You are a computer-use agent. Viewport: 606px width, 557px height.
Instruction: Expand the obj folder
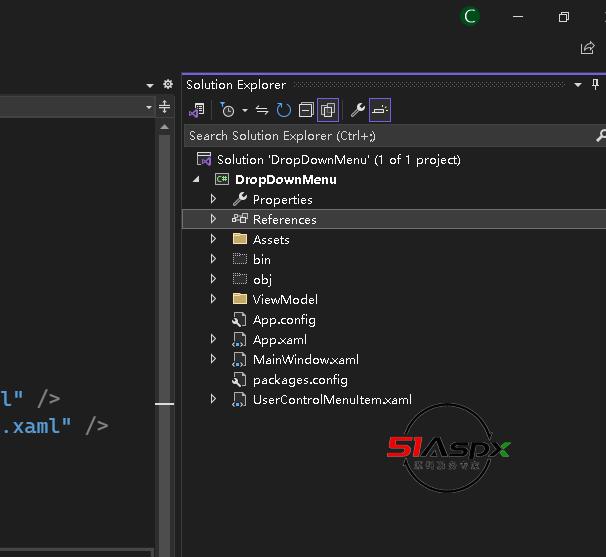[213, 279]
